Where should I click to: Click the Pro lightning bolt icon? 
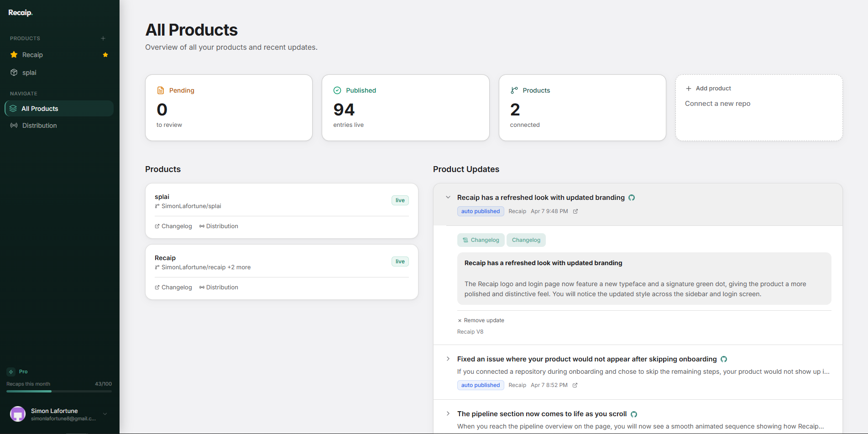[10, 371]
